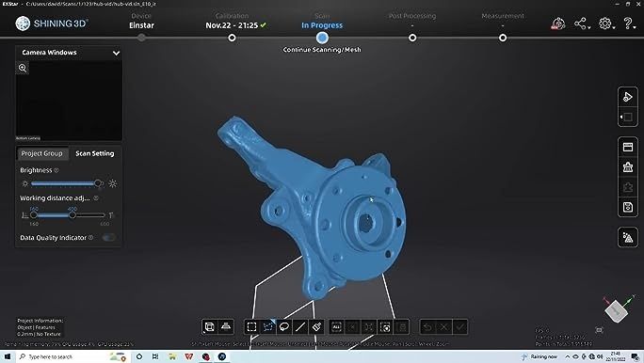Click the stop scan square icon

pos(628,118)
